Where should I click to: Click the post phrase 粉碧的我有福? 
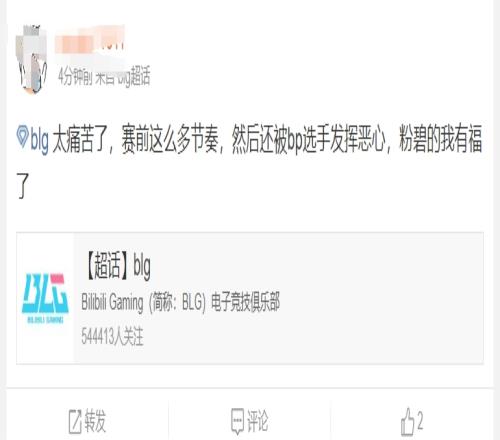[x=441, y=139]
